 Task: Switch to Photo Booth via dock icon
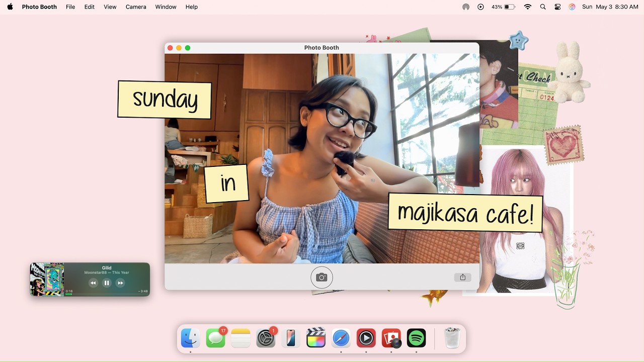[x=391, y=338]
